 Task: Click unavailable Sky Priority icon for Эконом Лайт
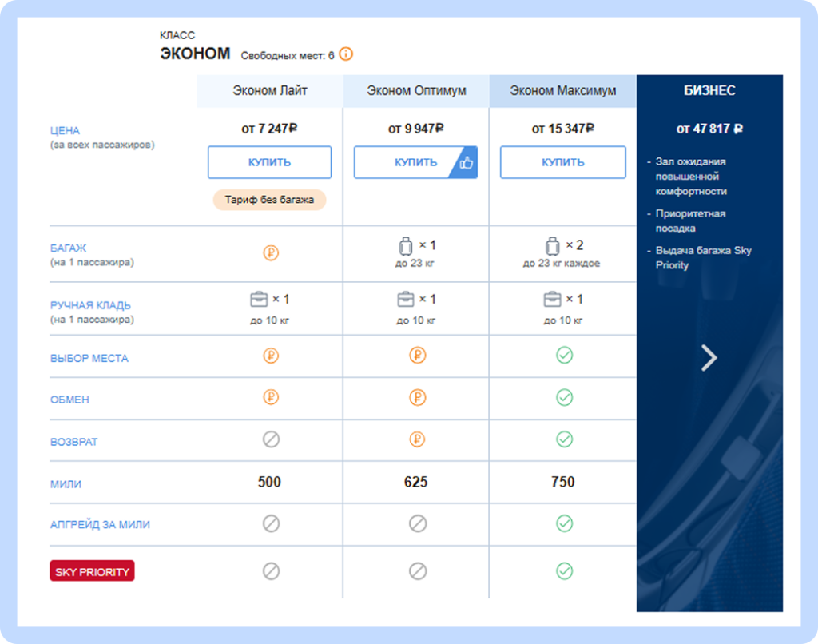(x=271, y=571)
